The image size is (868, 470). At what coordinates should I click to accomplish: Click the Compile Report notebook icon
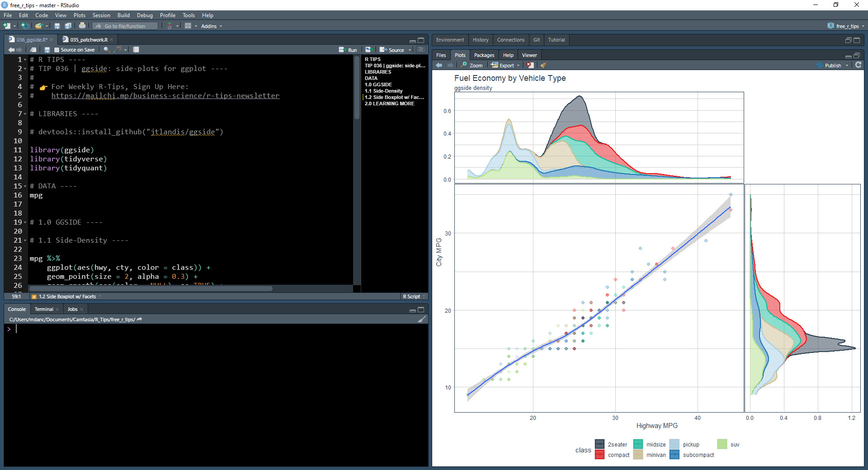coord(136,50)
